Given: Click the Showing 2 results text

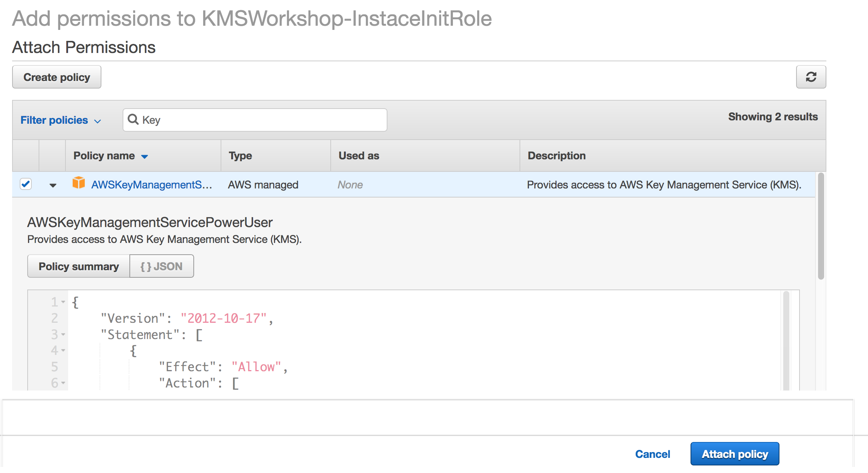Looking at the screenshot, I should pyautogui.click(x=773, y=117).
